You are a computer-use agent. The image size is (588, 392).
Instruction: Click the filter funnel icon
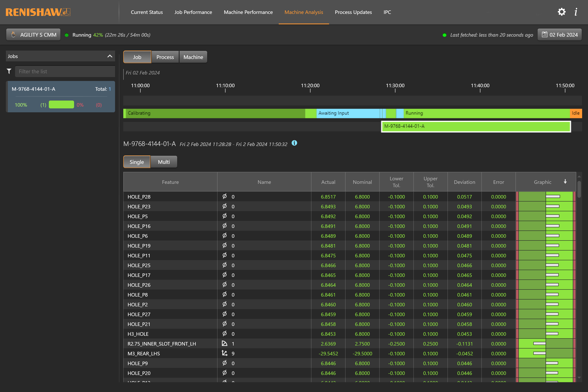9,71
